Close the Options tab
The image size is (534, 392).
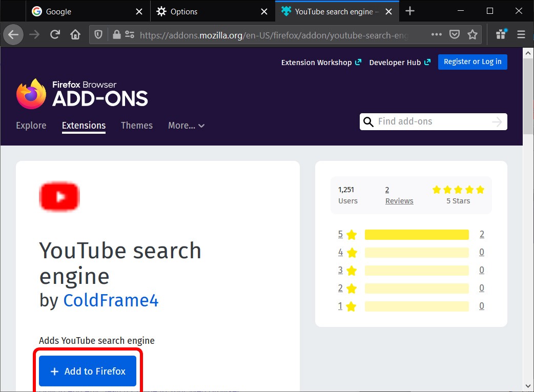[x=264, y=12]
